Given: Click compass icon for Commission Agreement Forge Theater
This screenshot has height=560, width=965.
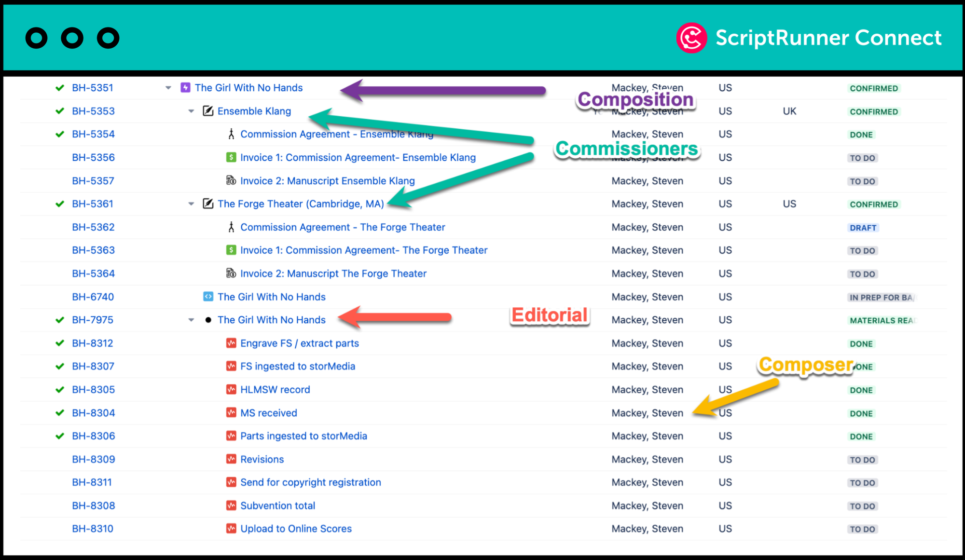Looking at the screenshot, I should click(231, 227).
